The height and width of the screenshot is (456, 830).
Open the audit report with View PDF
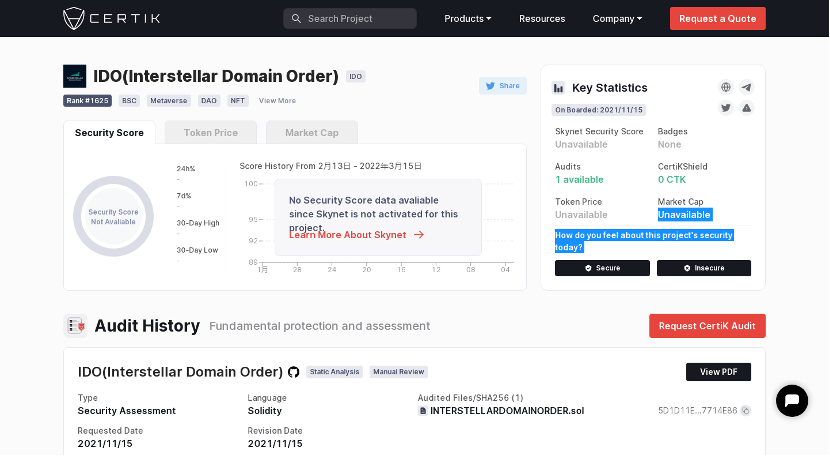click(x=718, y=372)
